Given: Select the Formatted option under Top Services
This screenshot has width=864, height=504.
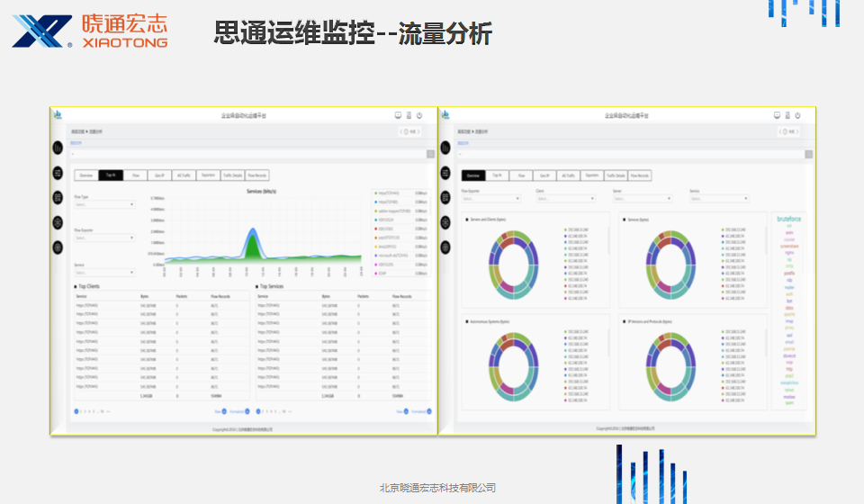Looking at the screenshot, I should tap(429, 411).
